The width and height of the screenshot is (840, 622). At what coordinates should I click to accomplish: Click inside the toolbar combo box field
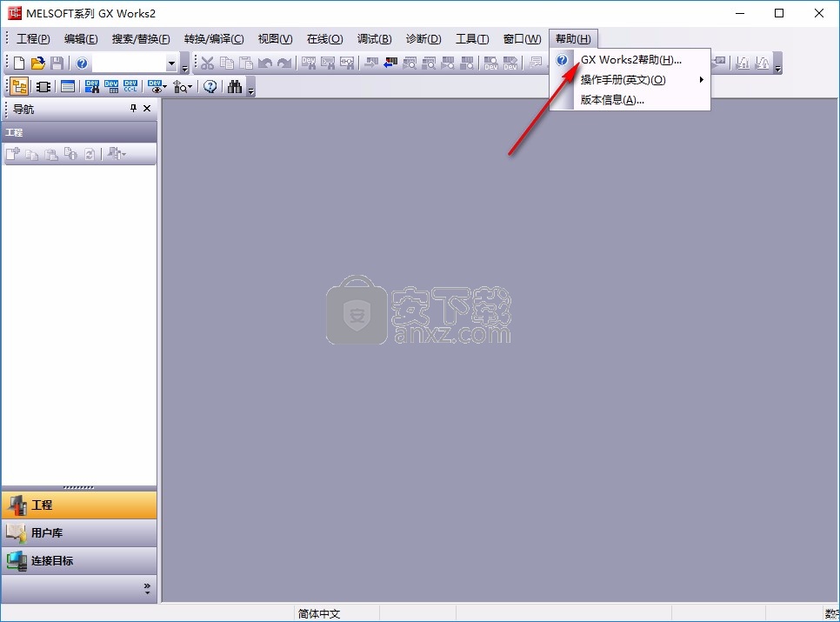tap(129, 64)
